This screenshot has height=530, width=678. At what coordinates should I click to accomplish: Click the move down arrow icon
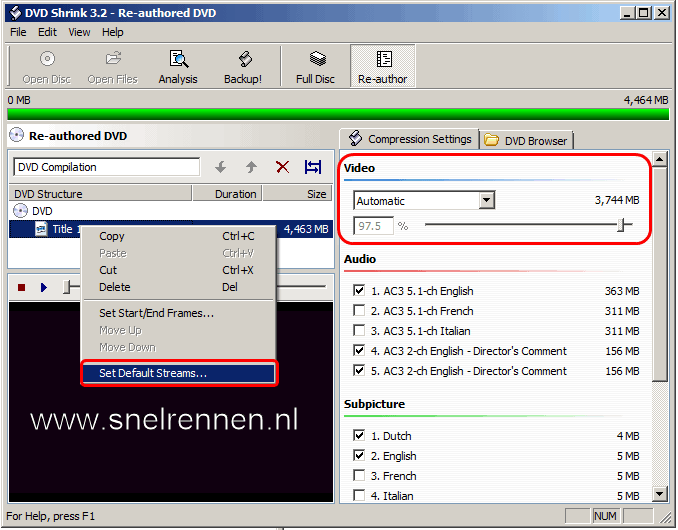[x=221, y=167]
